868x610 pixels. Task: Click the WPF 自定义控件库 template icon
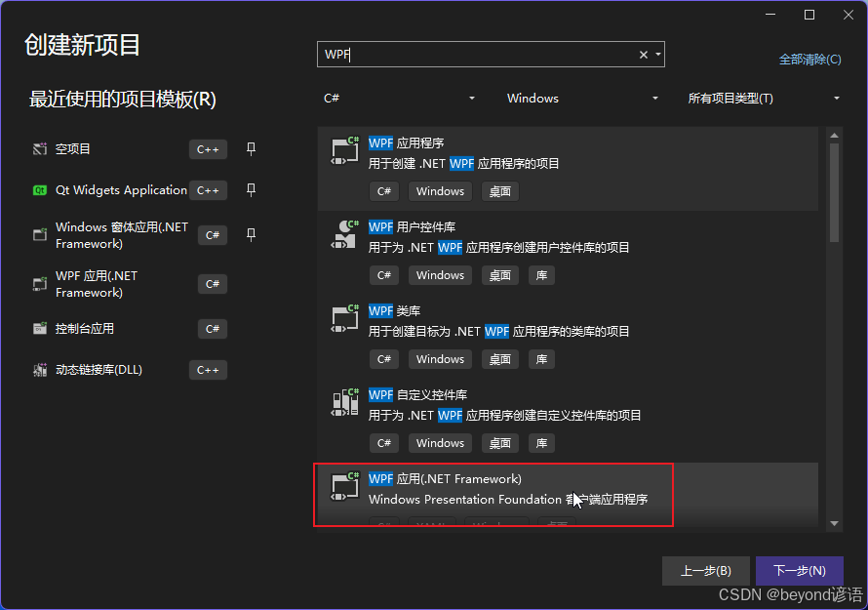pos(345,402)
